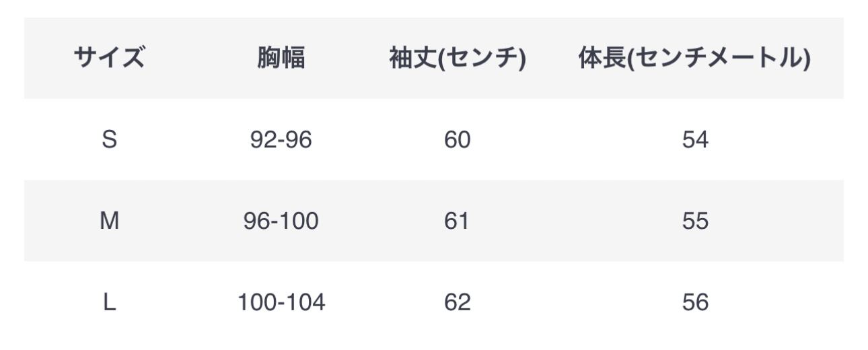Click the 胸幅 column header
Image resolution: width=868 pixels, height=350 pixels.
pyautogui.click(x=281, y=59)
